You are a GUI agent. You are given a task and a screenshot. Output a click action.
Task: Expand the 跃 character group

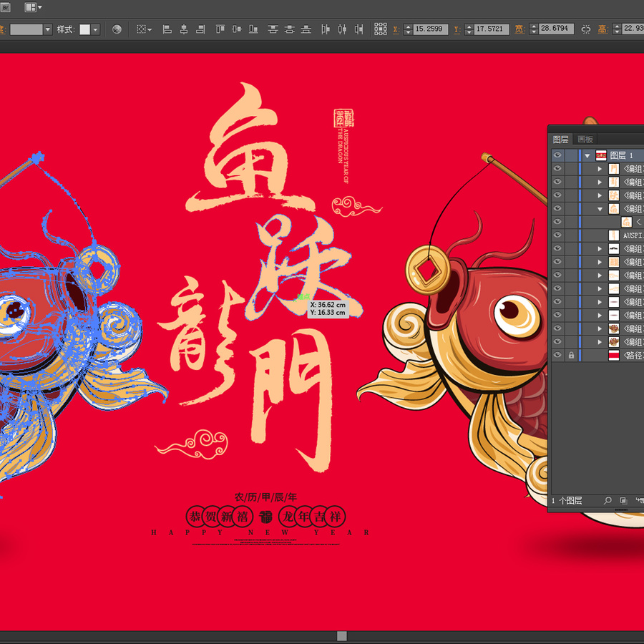pyautogui.click(x=600, y=195)
